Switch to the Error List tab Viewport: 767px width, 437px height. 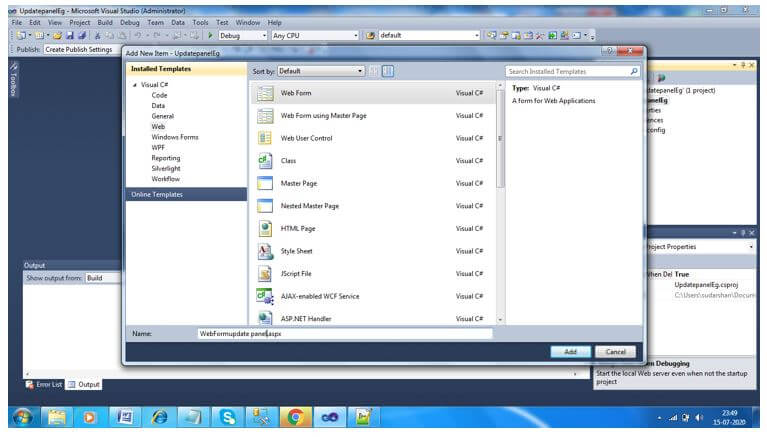[44, 385]
